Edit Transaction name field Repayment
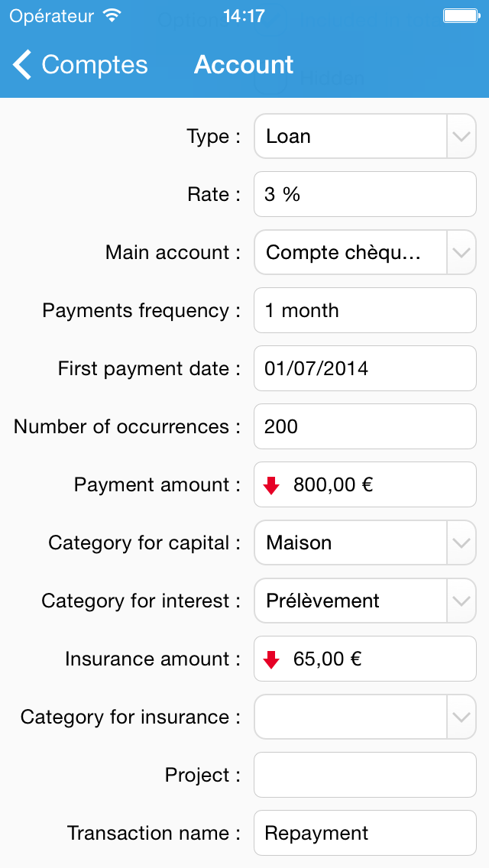The image size is (489, 868). (x=365, y=834)
